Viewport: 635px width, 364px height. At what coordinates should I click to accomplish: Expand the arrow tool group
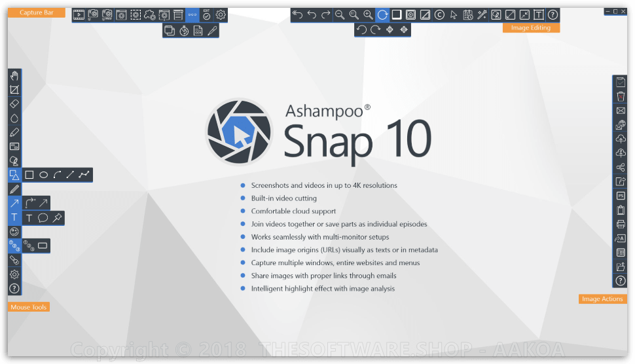click(x=14, y=203)
